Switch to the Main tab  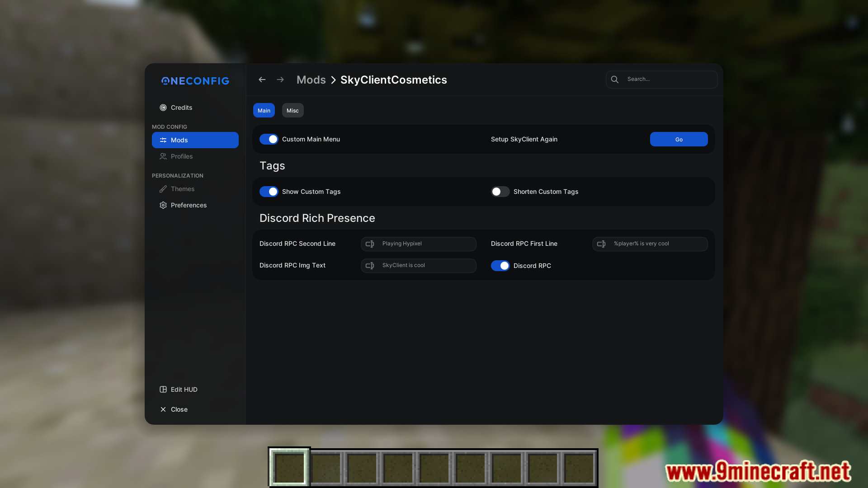tap(264, 110)
